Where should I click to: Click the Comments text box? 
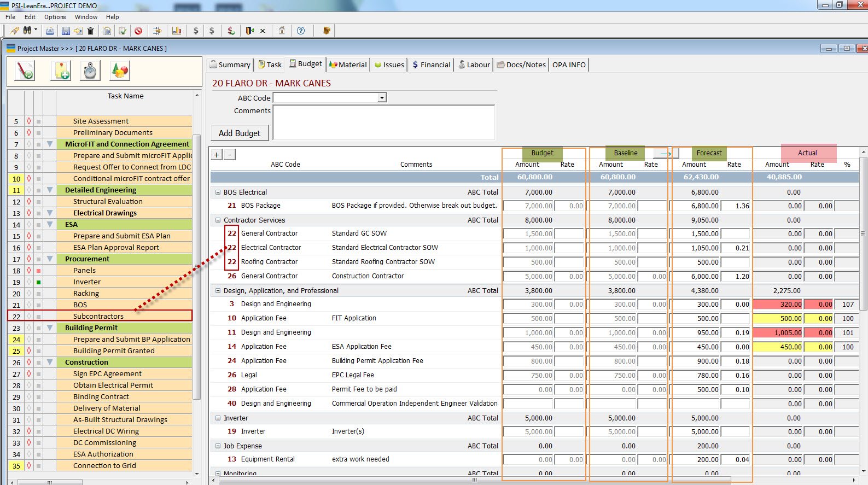384,122
